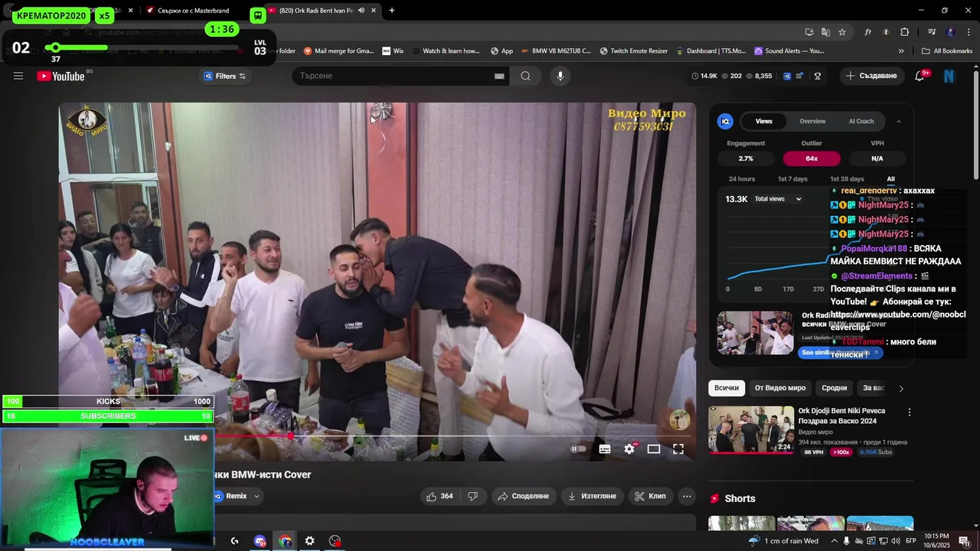Switch to the Overview tab
The width and height of the screenshot is (980, 551).
point(812,121)
